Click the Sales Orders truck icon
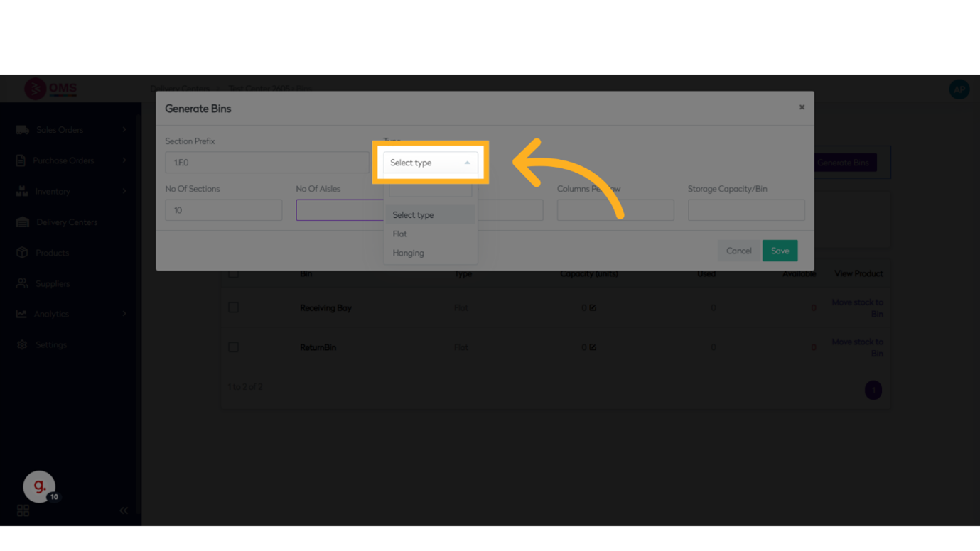The height and width of the screenshot is (551, 980). tap(22, 130)
